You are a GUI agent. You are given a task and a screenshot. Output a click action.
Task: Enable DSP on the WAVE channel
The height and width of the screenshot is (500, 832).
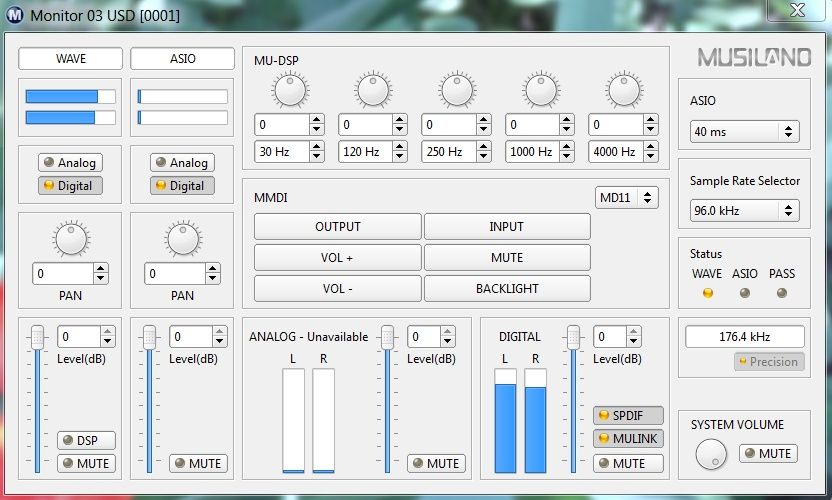coord(86,441)
